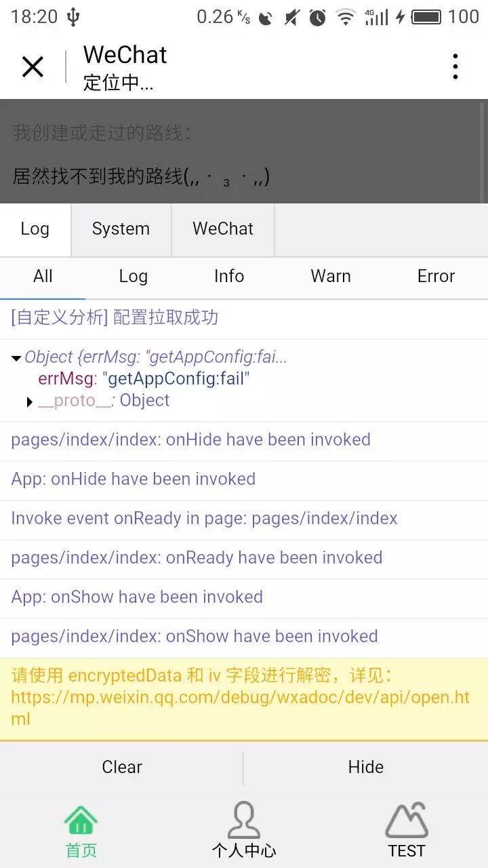Screen dimensions: 488x868
Task: Select 'Invoke event onReady in page' entry
Action: tap(244, 519)
